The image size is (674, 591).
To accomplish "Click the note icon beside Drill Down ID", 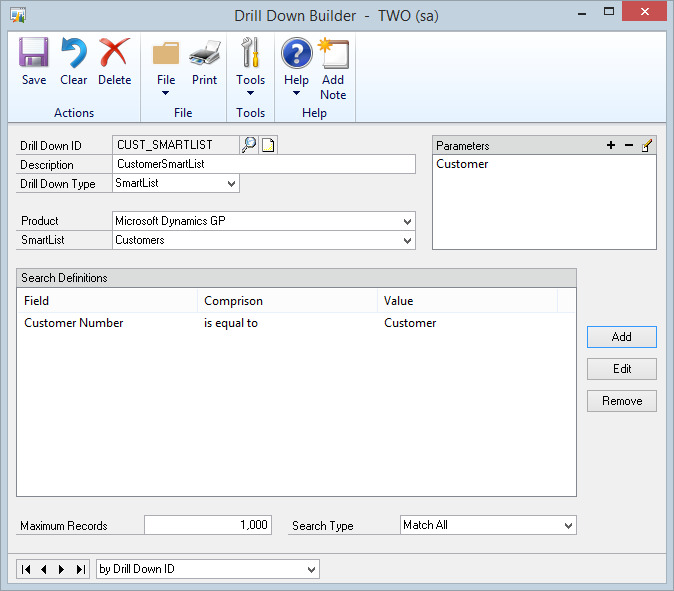I will pos(268,145).
